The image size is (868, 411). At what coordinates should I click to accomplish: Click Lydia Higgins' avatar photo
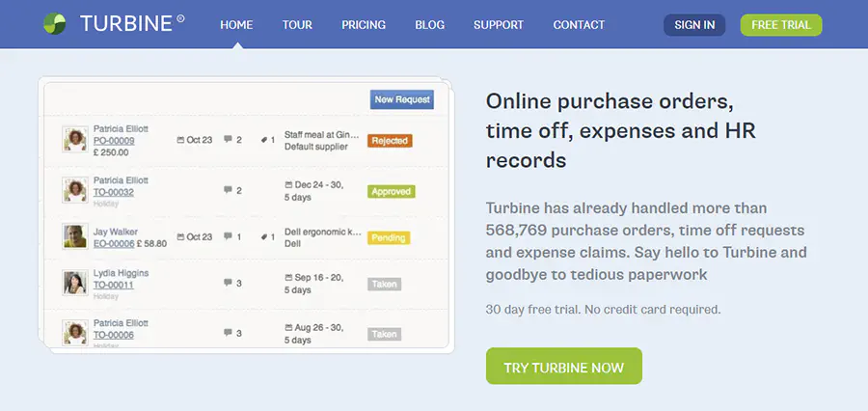[x=74, y=283]
